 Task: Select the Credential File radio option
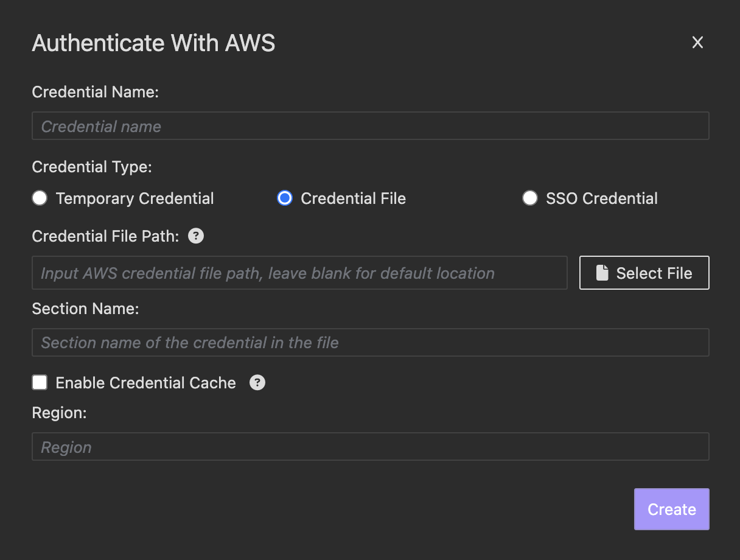point(284,198)
